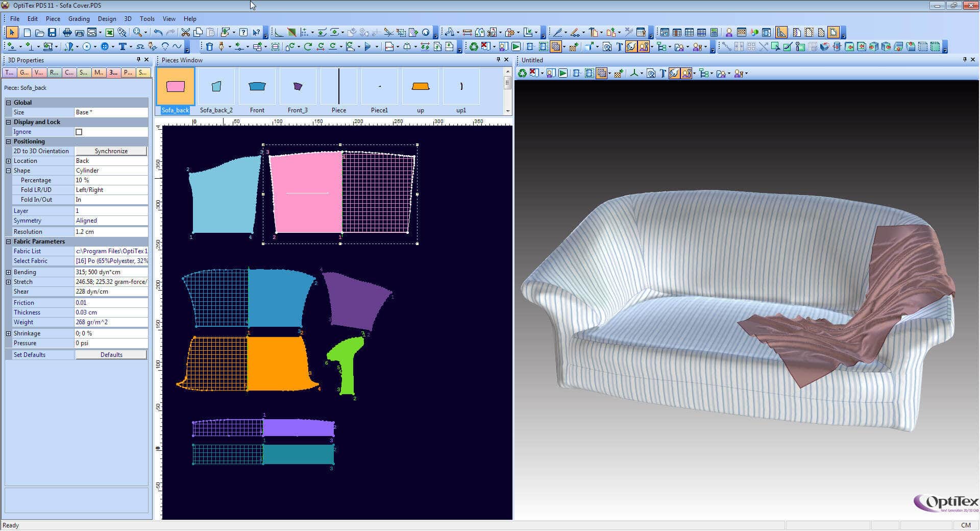
Task: Open the 3D menu
Action: [128, 19]
